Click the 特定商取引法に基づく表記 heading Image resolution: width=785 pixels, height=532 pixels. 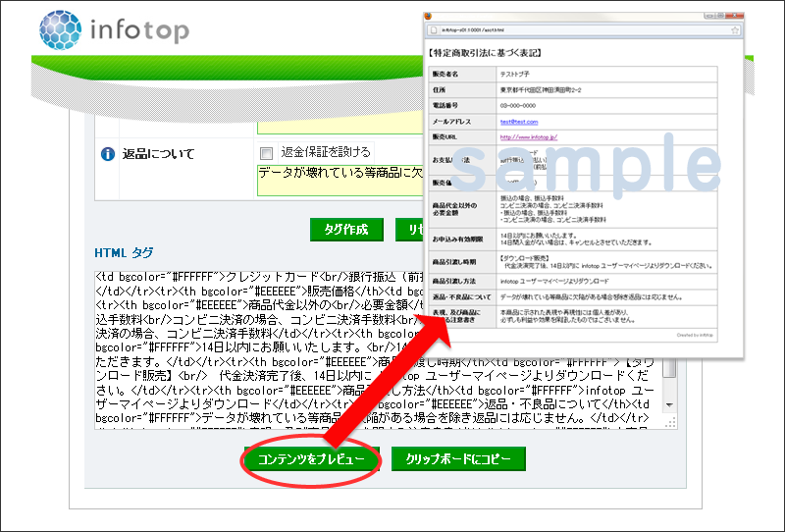(485, 53)
